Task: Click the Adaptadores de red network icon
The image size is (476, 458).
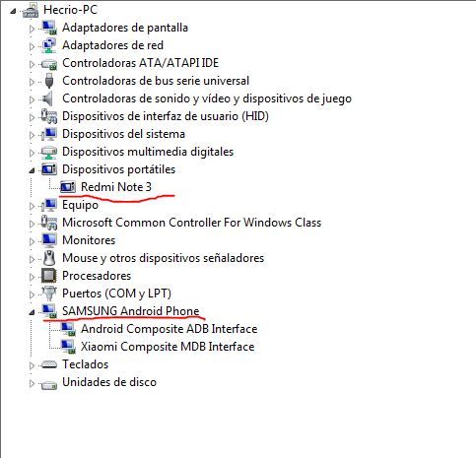Action: pos(49,45)
